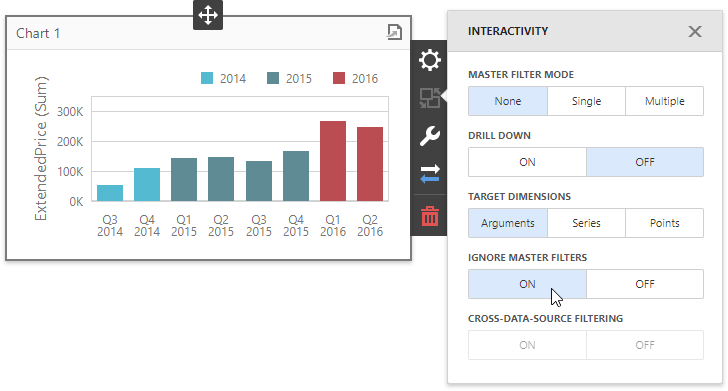Turn Ignore Master Filters OFF
This screenshot has width=728, height=391.
coord(645,284)
